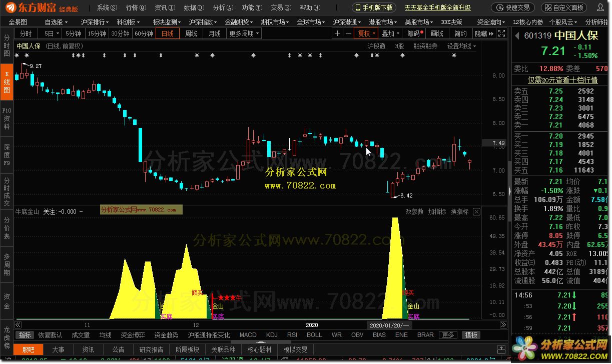This screenshot has width=612, height=364.
Task: Click previous stock arrow beside 601319
Action: [517, 36]
